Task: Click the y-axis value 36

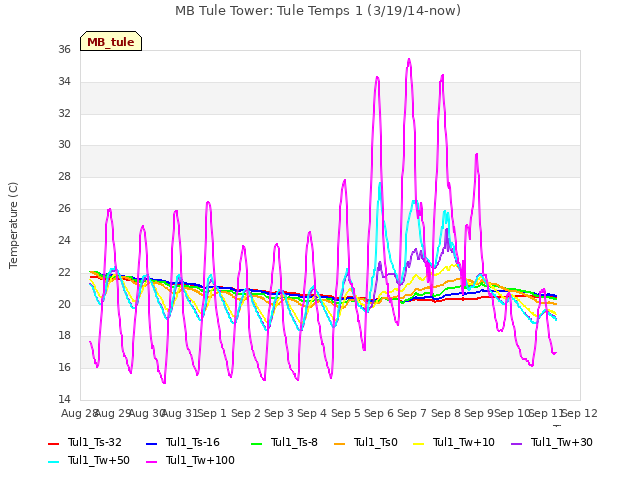Action: point(64,49)
